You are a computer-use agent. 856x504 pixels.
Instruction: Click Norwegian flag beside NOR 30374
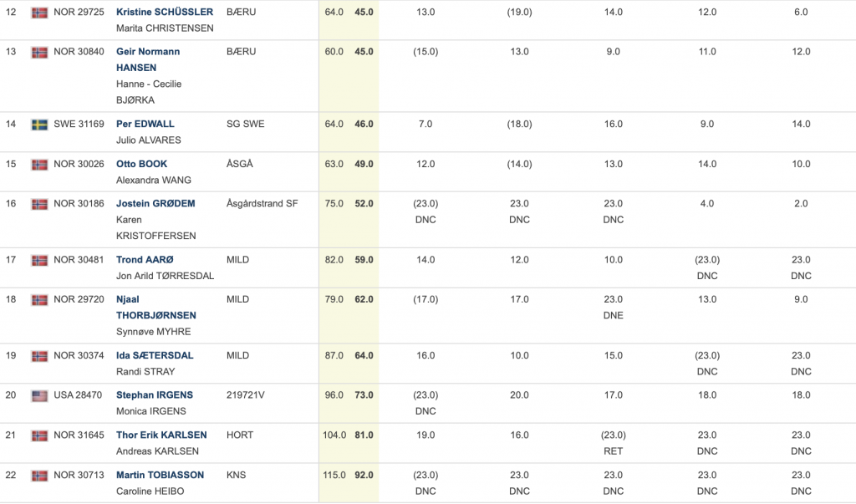pyautogui.click(x=39, y=356)
